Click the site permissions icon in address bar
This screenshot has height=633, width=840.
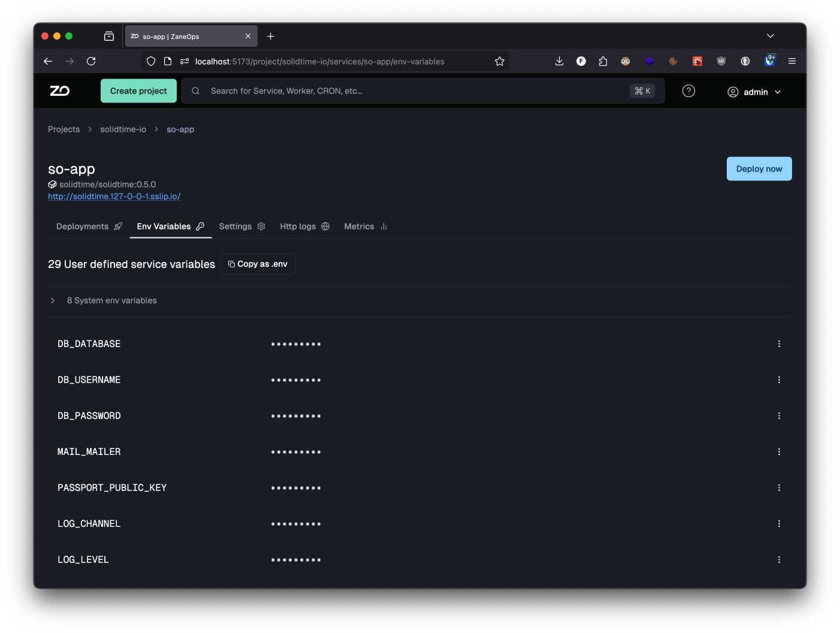[185, 61]
